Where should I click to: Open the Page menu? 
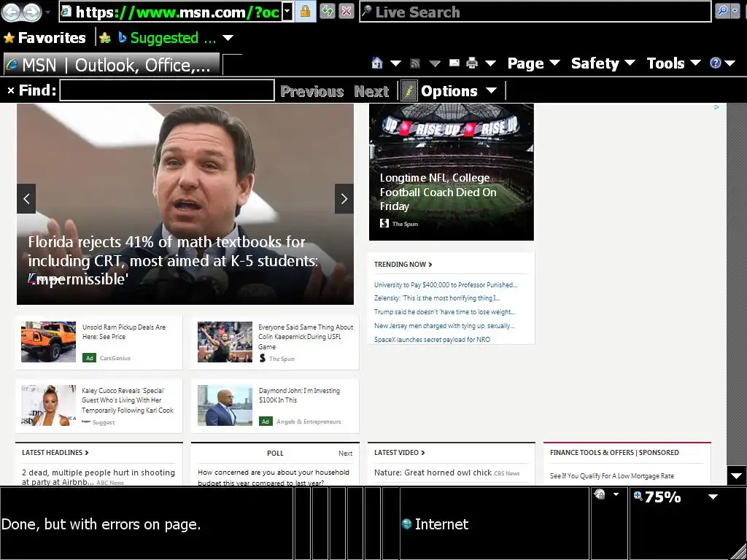click(533, 63)
